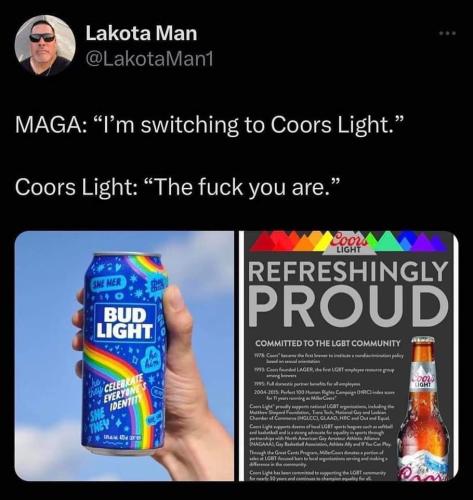
Task: Click Lakota Man's profile avatar
Action: [45, 45]
